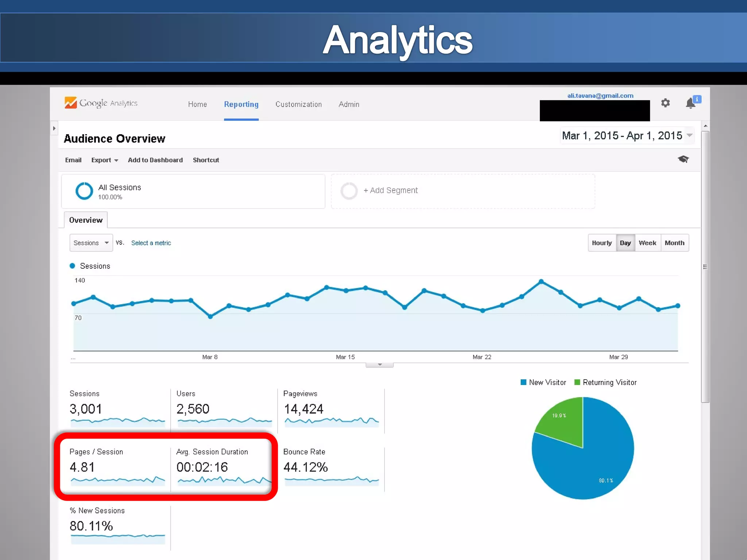The width and height of the screenshot is (747, 560).
Task: Open the settings gear icon
Action: click(665, 103)
